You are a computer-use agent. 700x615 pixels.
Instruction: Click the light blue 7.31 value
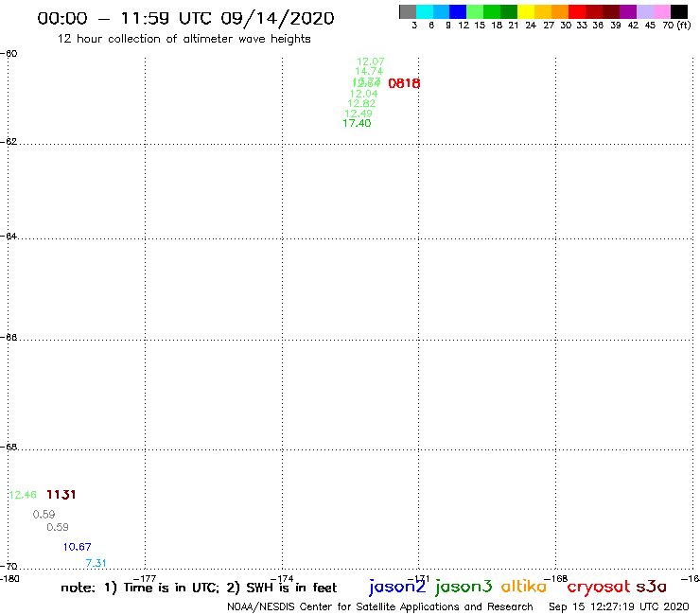[96, 563]
